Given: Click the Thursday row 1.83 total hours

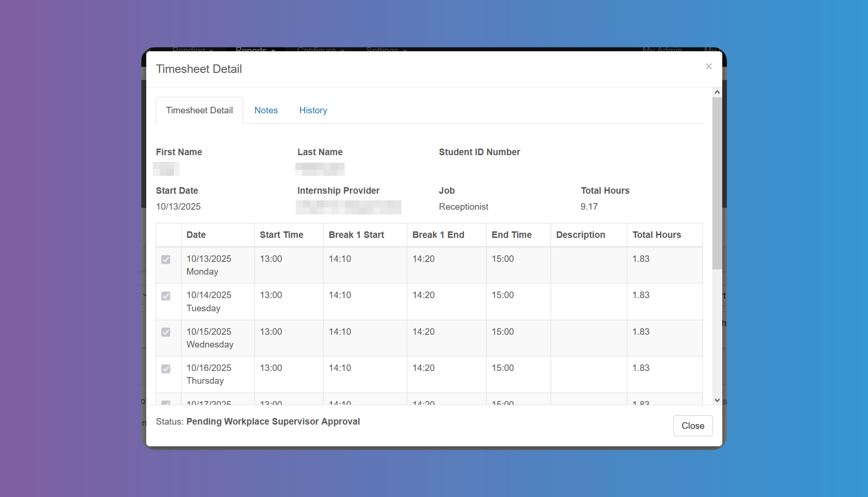Looking at the screenshot, I should click(x=641, y=368).
